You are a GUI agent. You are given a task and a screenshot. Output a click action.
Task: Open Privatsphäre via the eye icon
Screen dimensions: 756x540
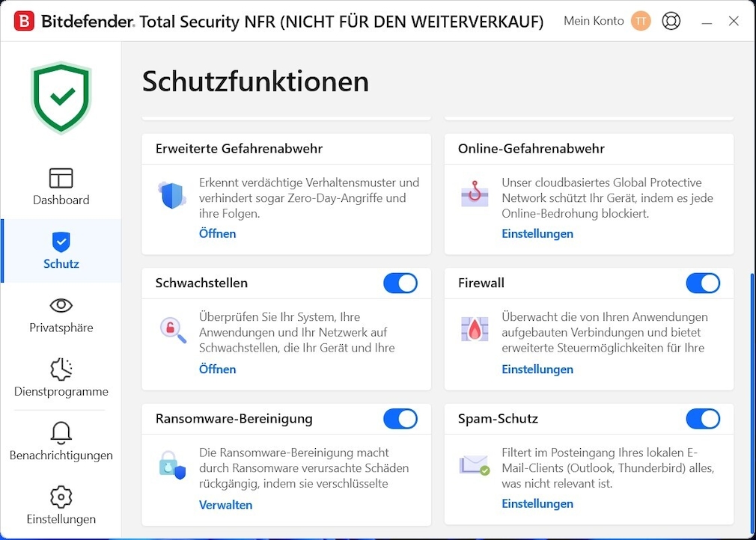tap(61, 306)
